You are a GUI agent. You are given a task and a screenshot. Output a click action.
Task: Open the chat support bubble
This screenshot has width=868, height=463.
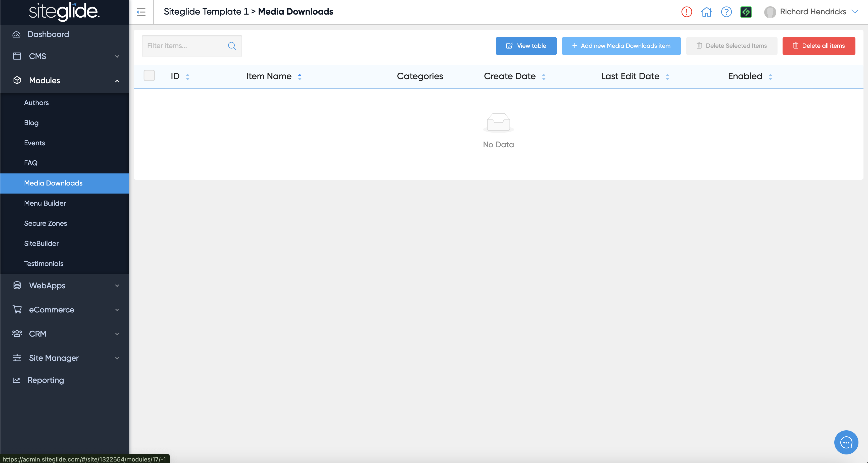click(x=846, y=442)
